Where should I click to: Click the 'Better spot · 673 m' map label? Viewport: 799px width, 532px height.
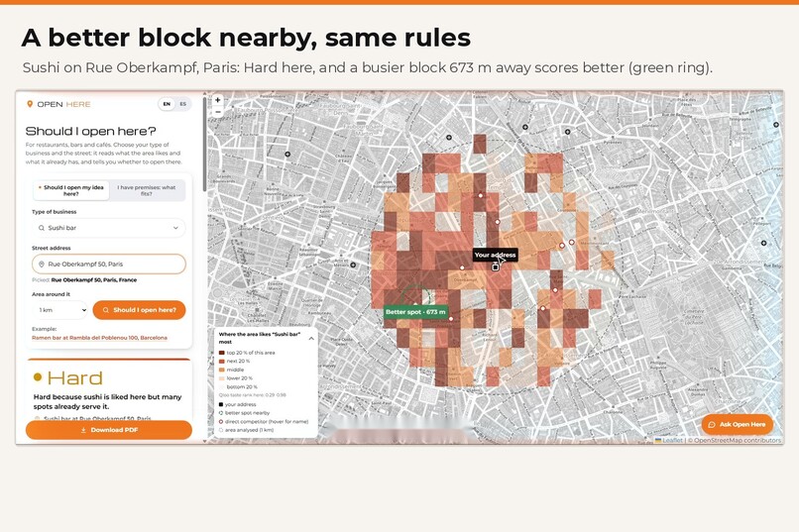tap(415, 312)
